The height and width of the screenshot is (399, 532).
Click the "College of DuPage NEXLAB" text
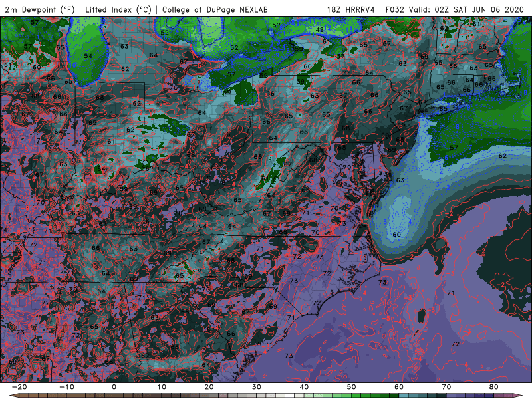point(215,9)
